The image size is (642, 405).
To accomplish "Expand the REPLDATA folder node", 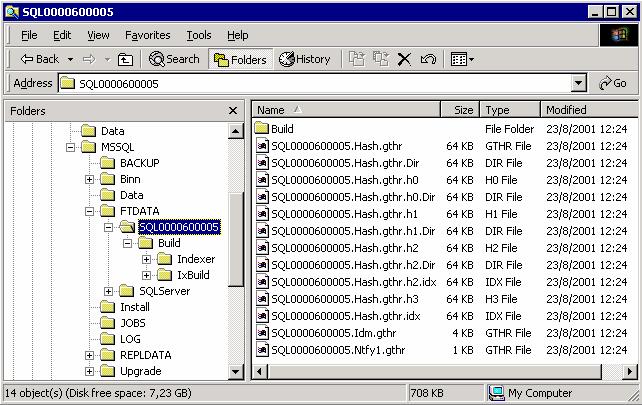I will pos(90,355).
